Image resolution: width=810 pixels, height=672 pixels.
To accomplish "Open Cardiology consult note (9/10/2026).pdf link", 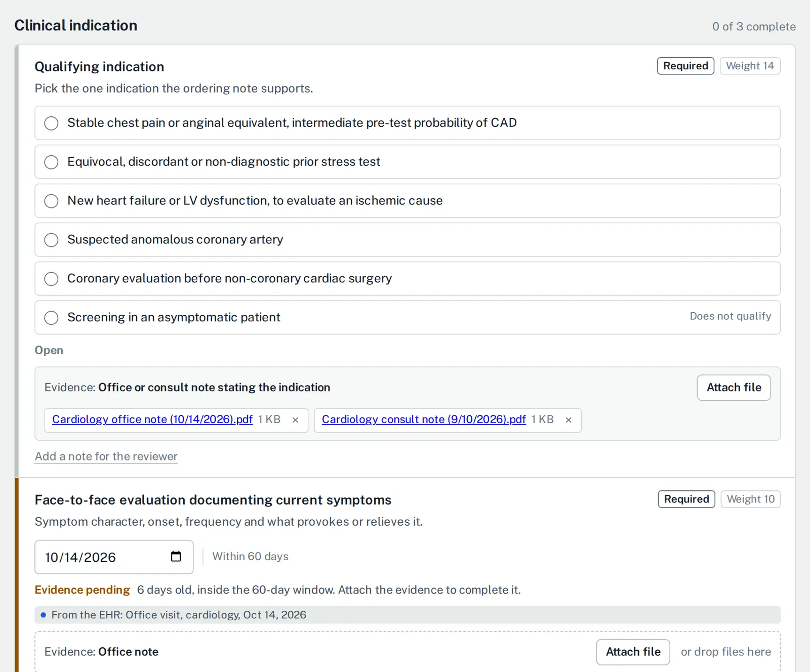I will pyautogui.click(x=424, y=419).
